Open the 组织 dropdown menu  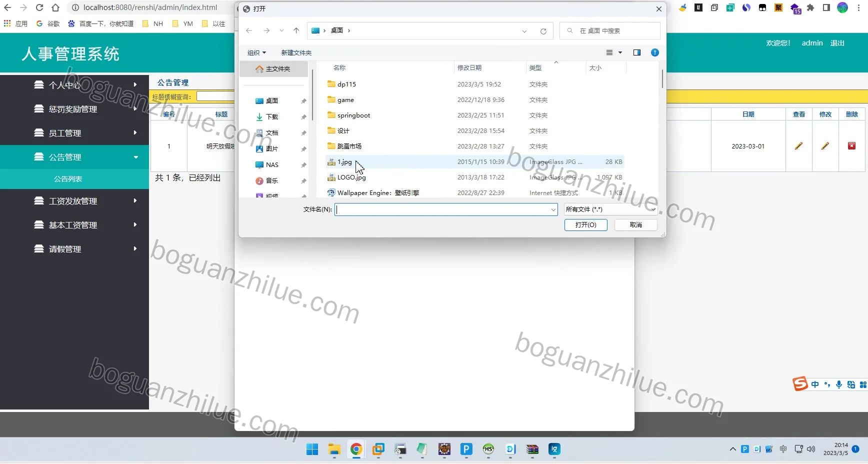(x=256, y=52)
